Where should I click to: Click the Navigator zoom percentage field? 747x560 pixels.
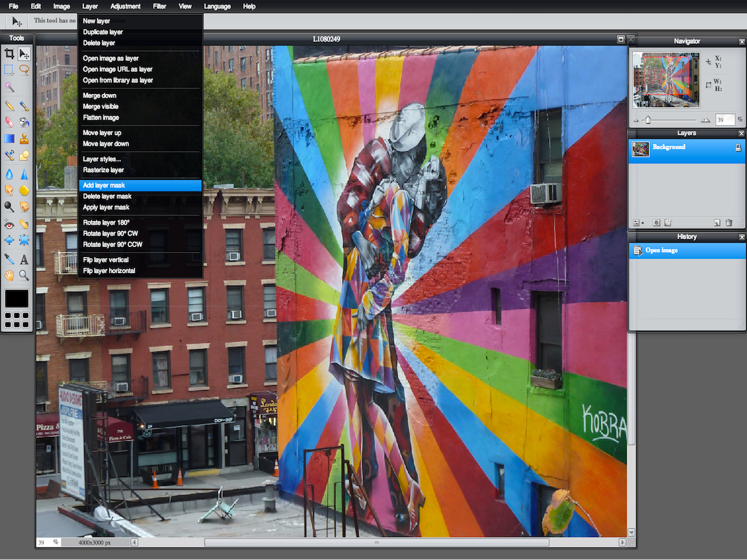[724, 119]
